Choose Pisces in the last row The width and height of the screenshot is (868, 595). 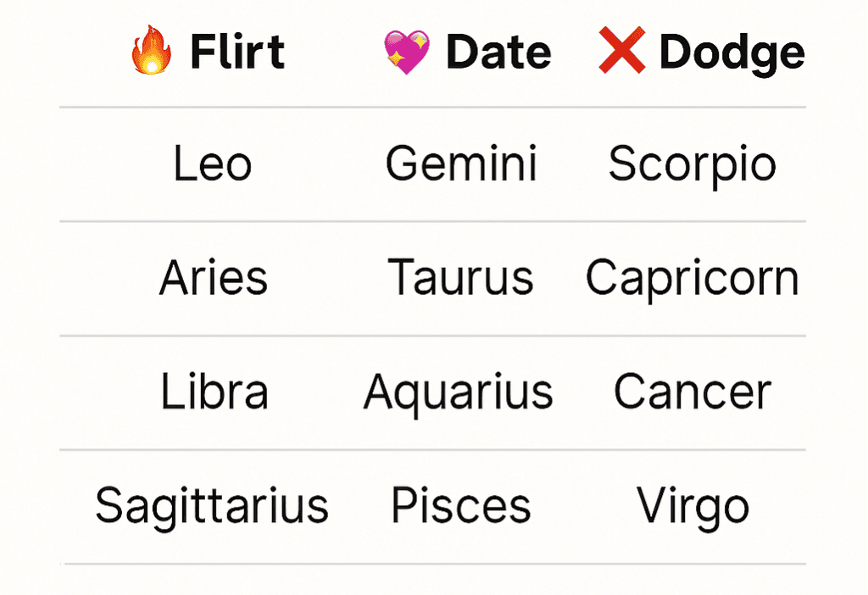[x=461, y=505]
